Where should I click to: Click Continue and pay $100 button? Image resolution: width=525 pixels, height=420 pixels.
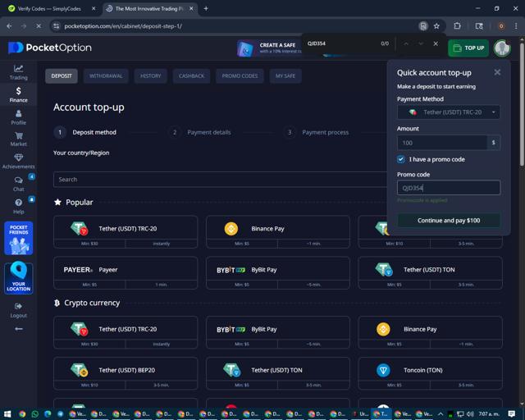(449, 221)
